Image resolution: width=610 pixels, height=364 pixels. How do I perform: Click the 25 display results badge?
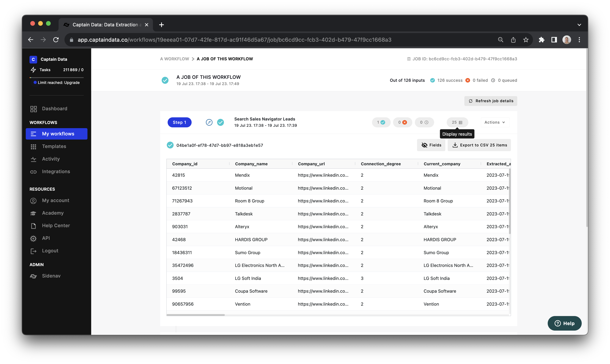coord(457,122)
